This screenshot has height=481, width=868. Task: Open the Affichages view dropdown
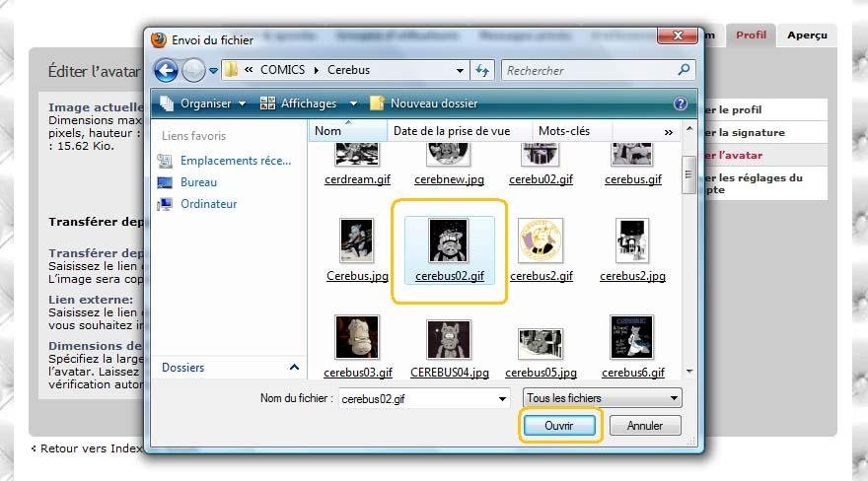coord(298,103)
